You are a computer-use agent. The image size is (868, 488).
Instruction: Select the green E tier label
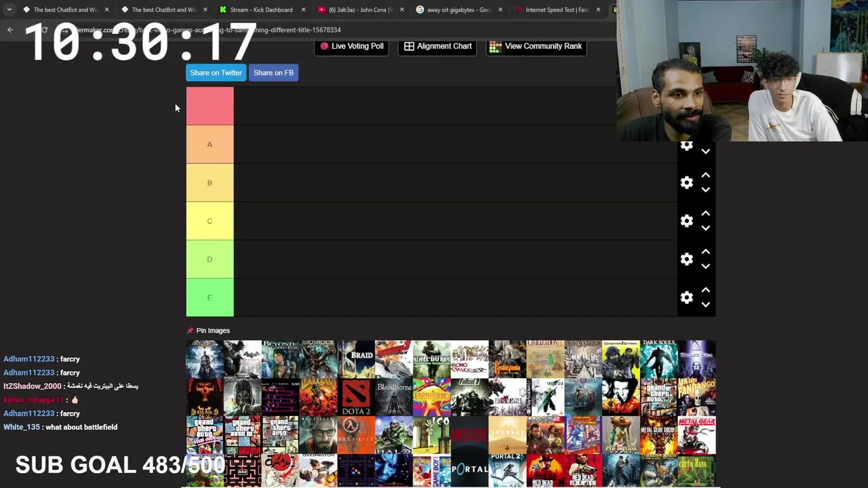pos(210,298)
